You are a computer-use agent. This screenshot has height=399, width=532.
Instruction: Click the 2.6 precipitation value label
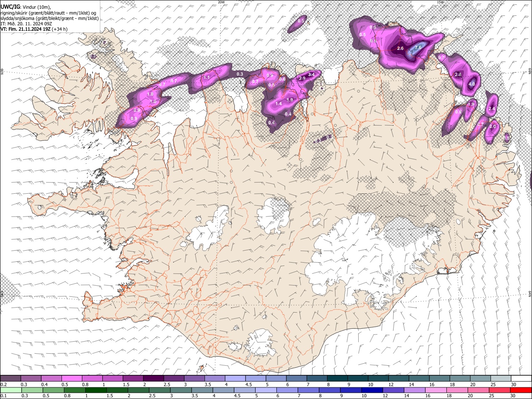coord(400,49)
